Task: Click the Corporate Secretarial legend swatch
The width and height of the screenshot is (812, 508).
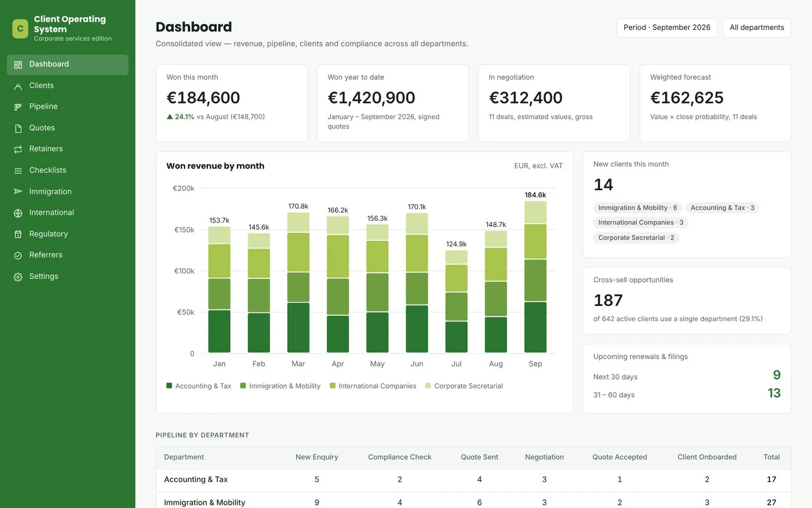Action: pyautogui.click(x=428, y=386)
